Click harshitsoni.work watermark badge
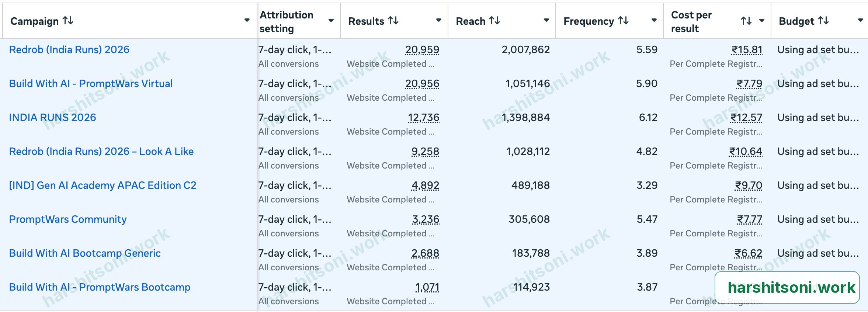This screenshot has height=312, width=868. pyautogui.click(x=787, y=288)
